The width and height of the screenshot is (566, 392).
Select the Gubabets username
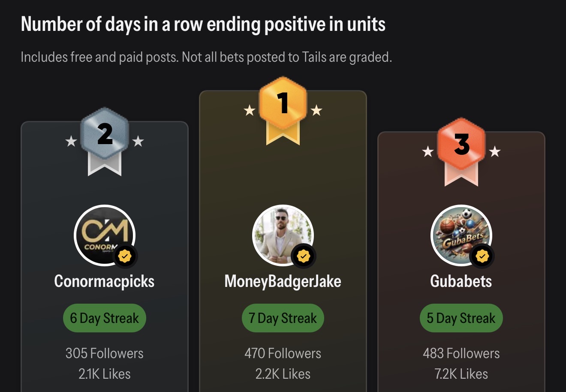point(461,281)
